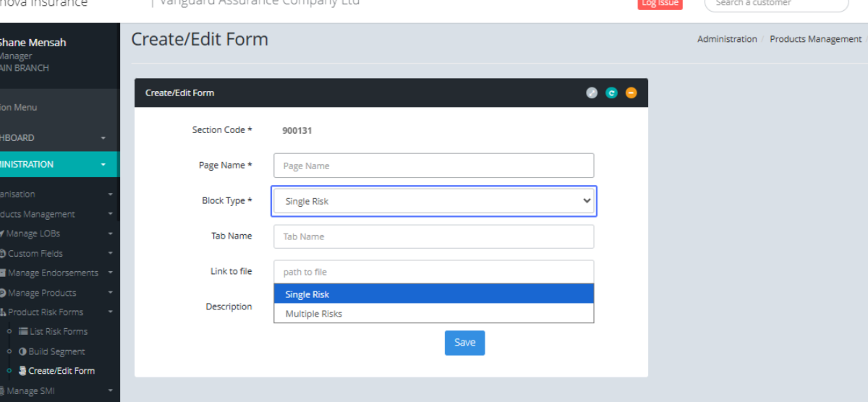Image resolution: width=868 pixels, height=402 pixels.
Task: Click the Build Segment menu icon
Action: [22, 351]
